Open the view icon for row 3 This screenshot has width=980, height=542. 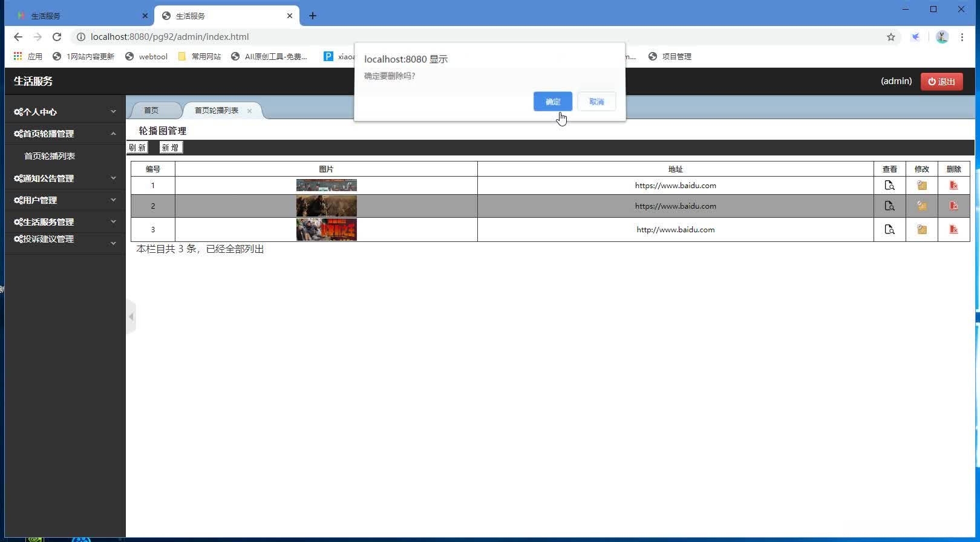889,230
